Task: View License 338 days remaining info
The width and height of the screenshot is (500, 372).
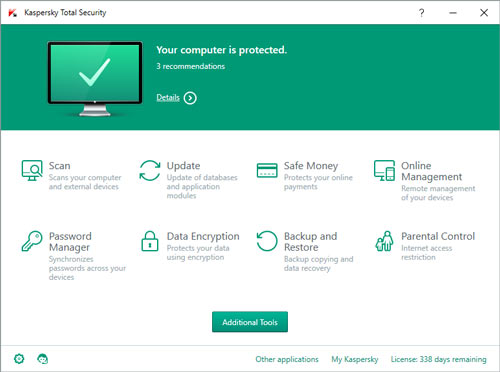Action: [x=439, y=359]
